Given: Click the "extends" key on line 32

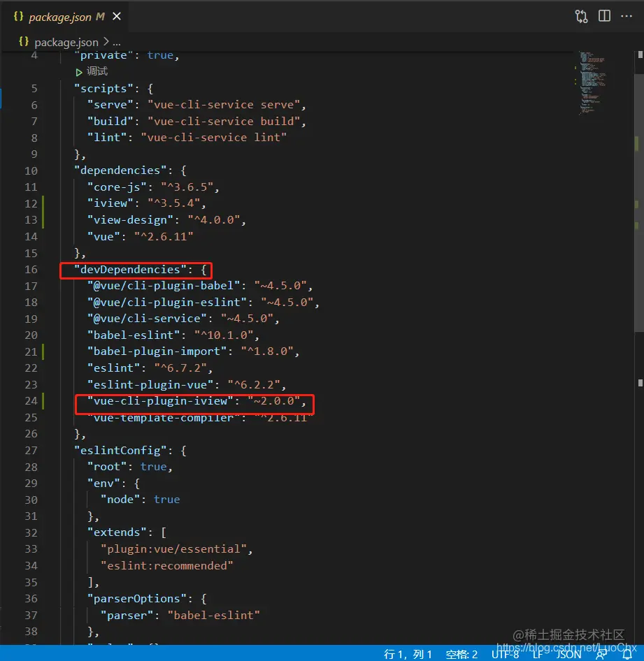Looking at the screenshot, I should click(117, 532).
